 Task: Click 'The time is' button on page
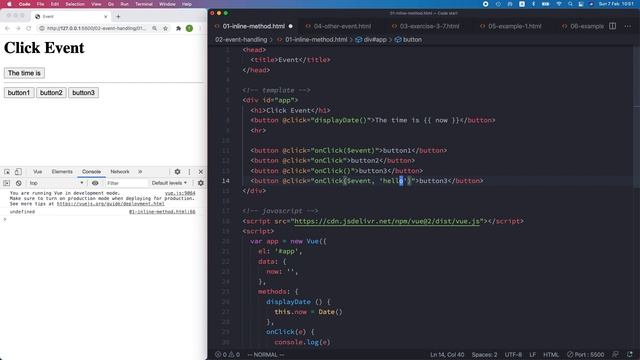[x=24, y=73]
